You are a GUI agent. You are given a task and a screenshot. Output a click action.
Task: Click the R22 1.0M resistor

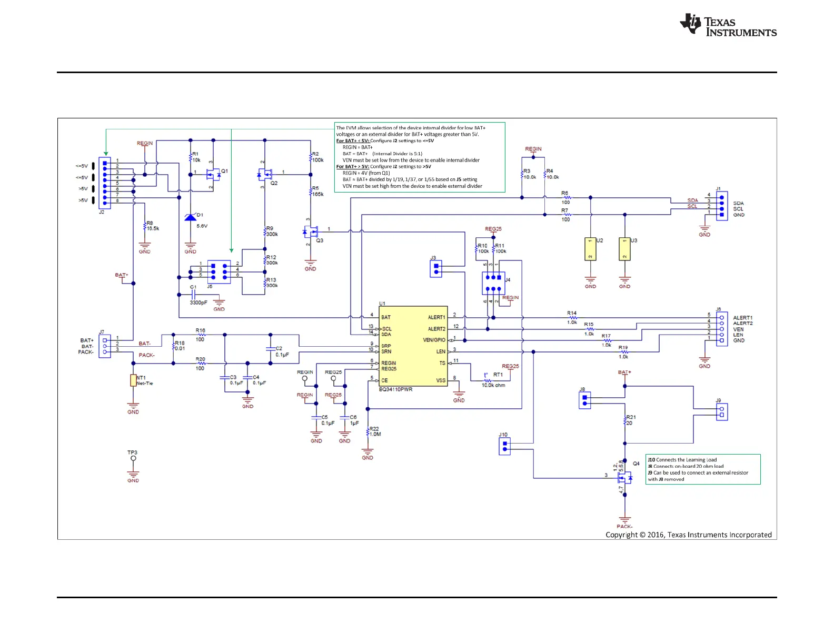[x=368, y=431]
